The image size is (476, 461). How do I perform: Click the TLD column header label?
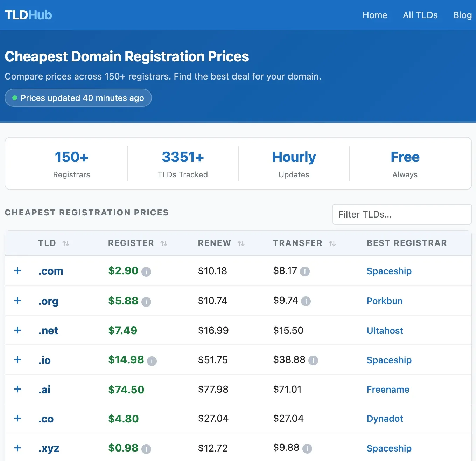[47, 243]
